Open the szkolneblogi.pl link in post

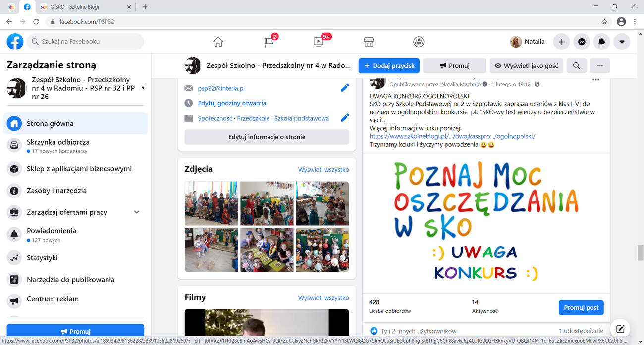tap(452, 136)
